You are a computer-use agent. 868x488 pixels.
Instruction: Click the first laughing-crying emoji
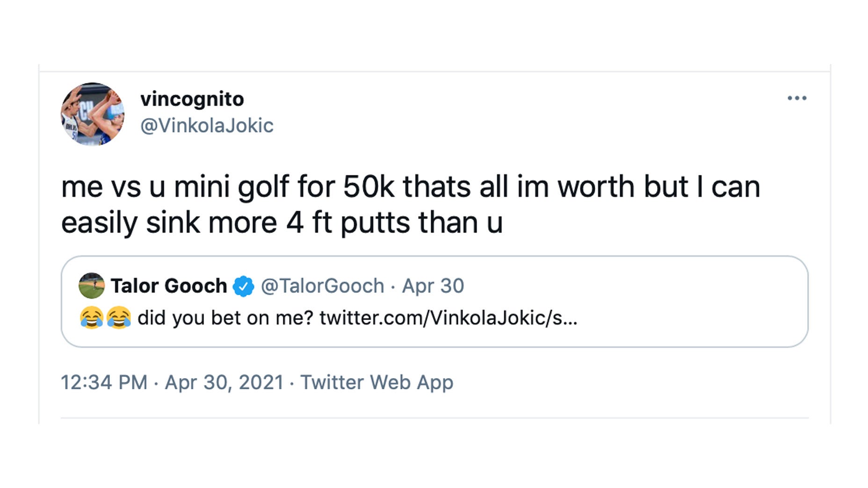coord(92,318)
